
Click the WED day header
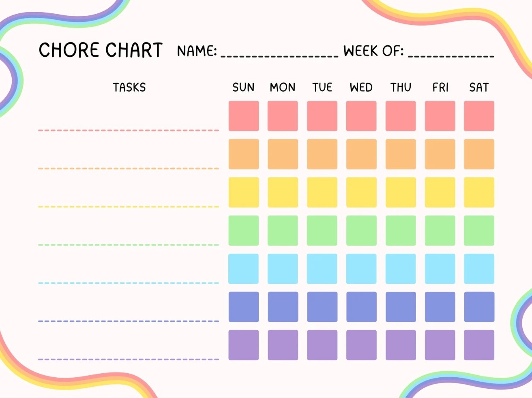click(361, 87)
